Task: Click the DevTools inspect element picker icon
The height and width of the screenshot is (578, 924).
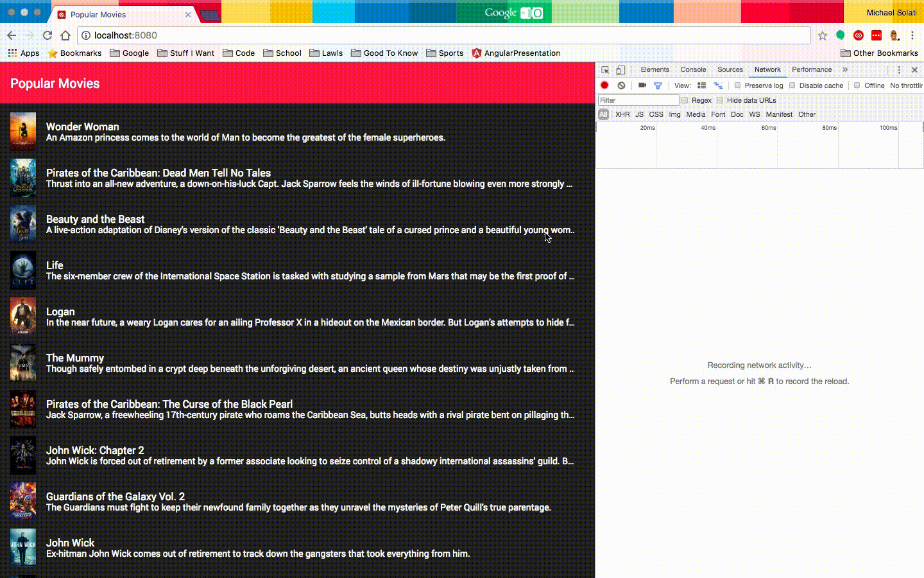Action: click(605, 70)
